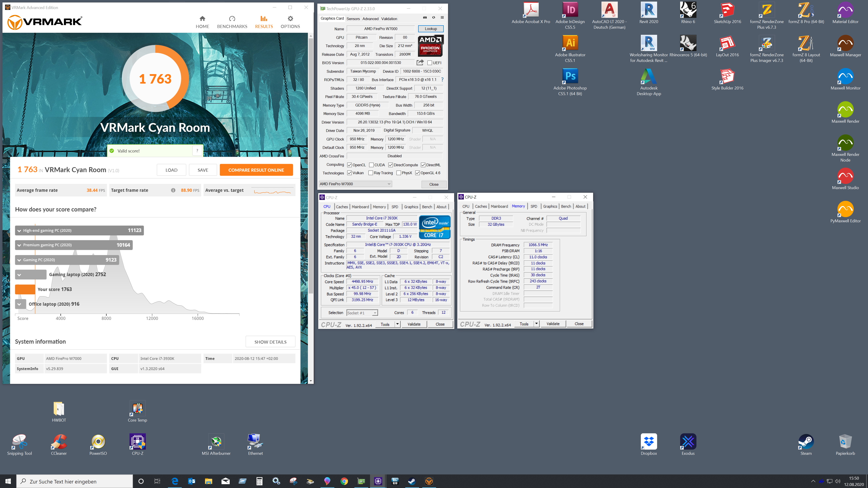Open the VRMark OPTIONS tab
This screenshot has height=488, width=868.
click(290, 22)
